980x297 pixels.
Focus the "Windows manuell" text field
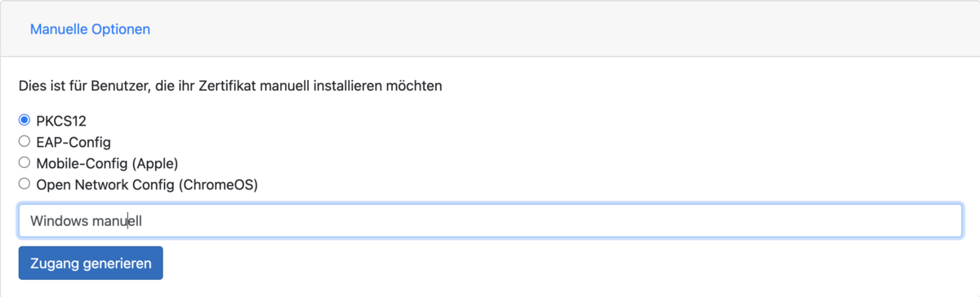pyautogui.click(x=490, y=221)
